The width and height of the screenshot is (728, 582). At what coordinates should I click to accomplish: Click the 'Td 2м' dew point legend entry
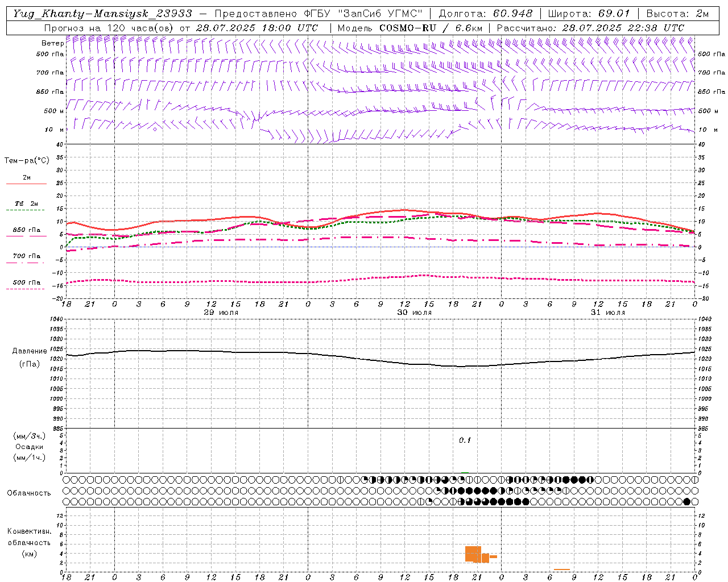(26, 203)
